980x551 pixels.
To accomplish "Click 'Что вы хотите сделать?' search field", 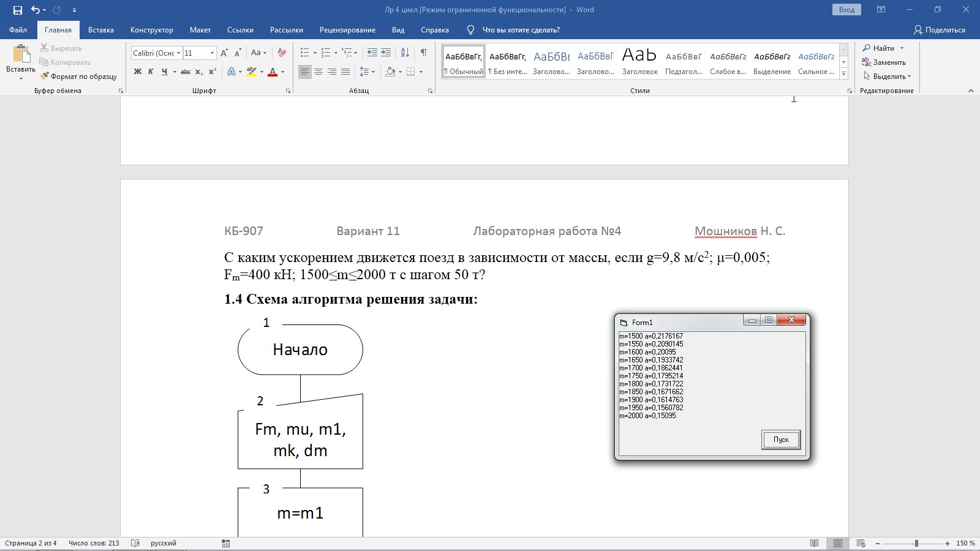I will coord(521,30).
